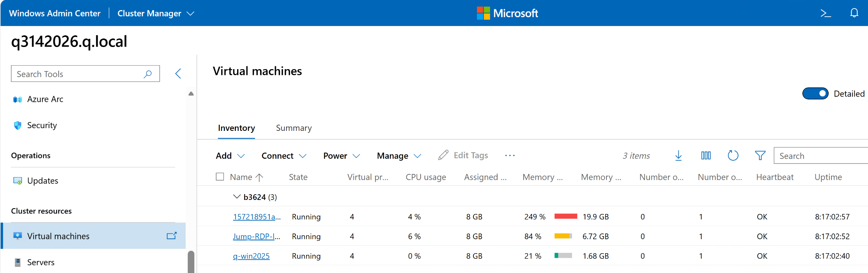
Task: Click the Search Tools input field
Action: pyautogui.click(x=78, y=74)
